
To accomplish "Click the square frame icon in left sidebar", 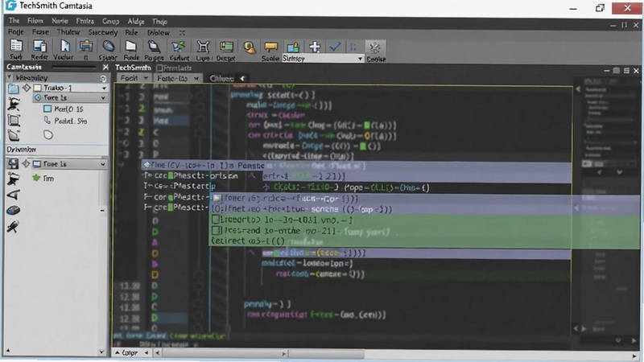I will tap(14, 120).
